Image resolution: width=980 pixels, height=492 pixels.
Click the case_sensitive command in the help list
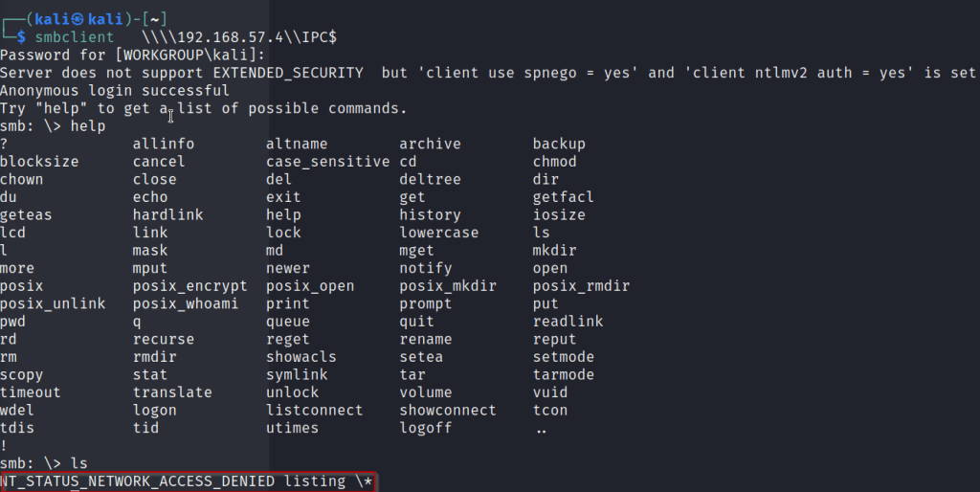(327, 162)
